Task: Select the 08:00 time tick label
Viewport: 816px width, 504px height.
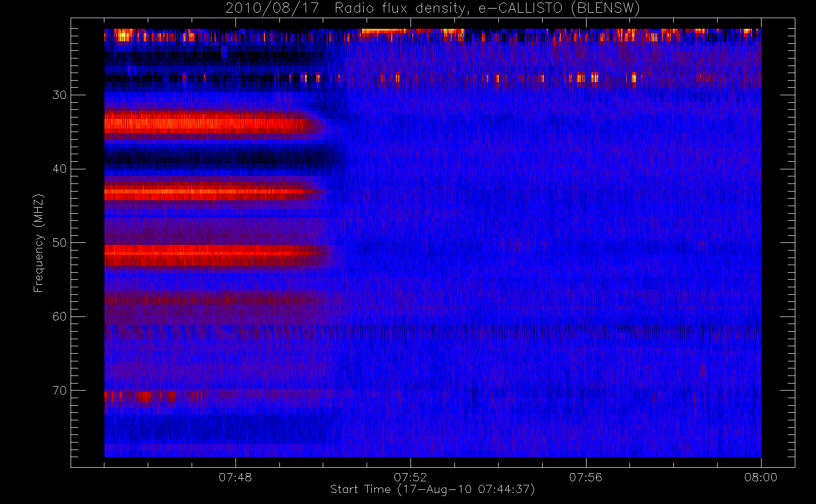Action: coord(761,477)
